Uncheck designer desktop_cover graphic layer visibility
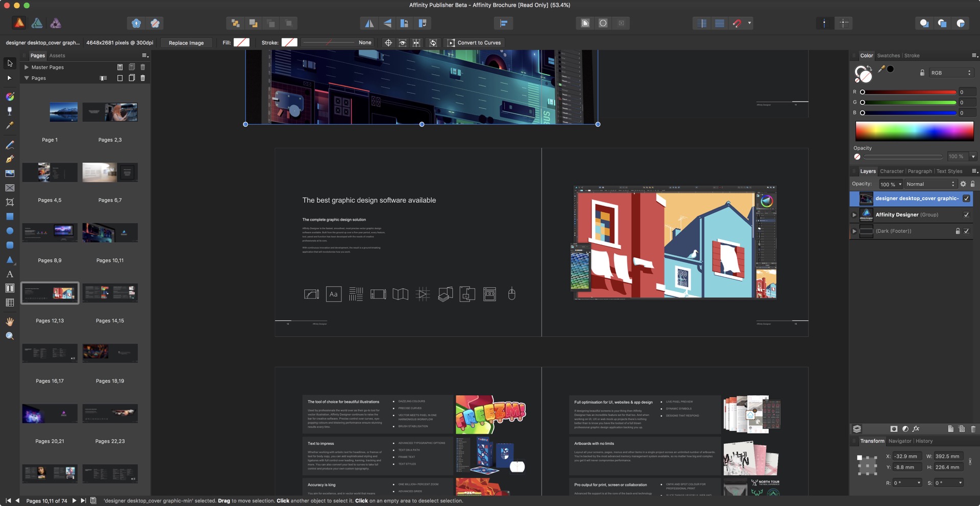This screenshot has height=506, width=980. click(966, 199)
